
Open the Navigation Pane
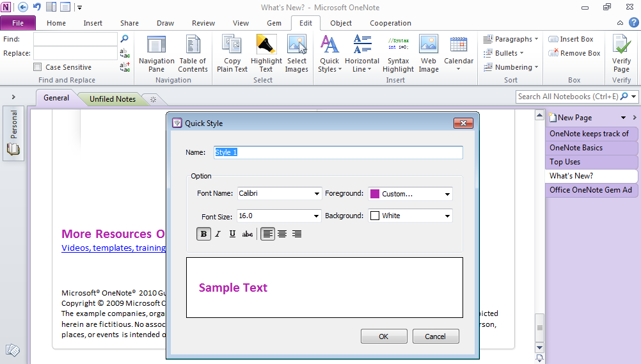tap(156, 54)
